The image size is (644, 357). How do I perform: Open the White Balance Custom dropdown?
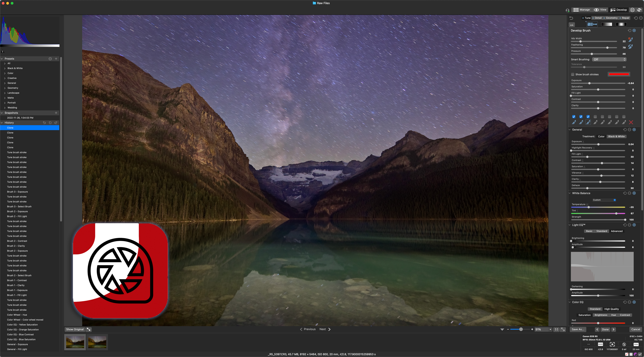coord(604,200)
